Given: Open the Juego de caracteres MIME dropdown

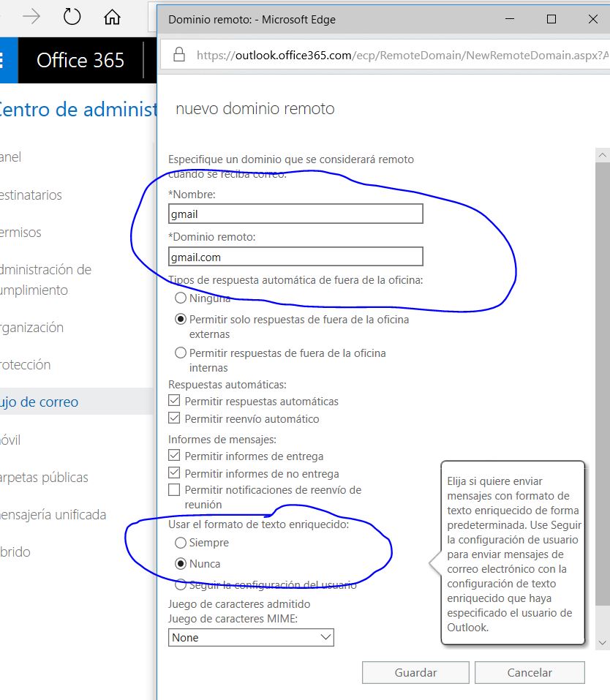Looking at the screenshot, I should pyautogui.click(x=251, y=638).
